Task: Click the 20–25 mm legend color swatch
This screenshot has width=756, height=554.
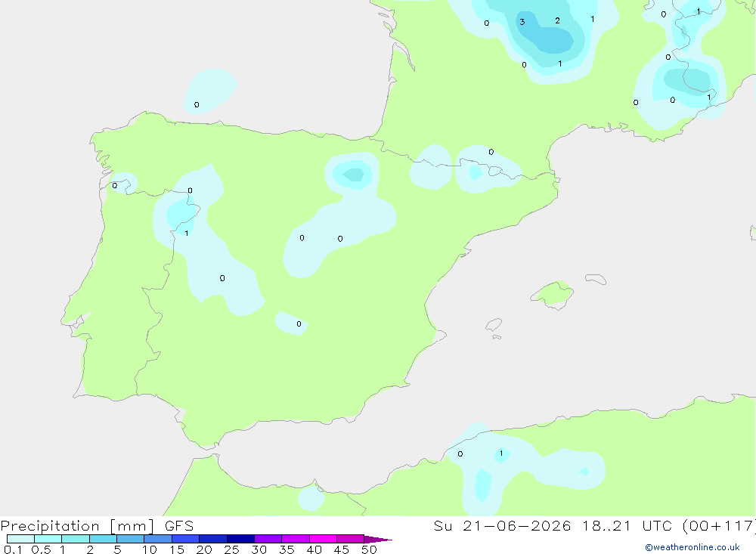Action: (213, 539)
